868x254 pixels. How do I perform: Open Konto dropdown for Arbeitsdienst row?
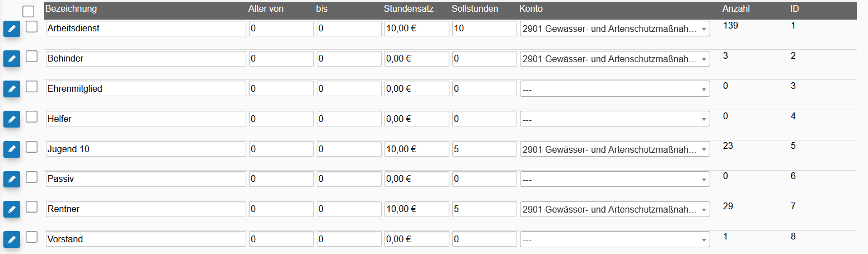click(x=614, y=29)
